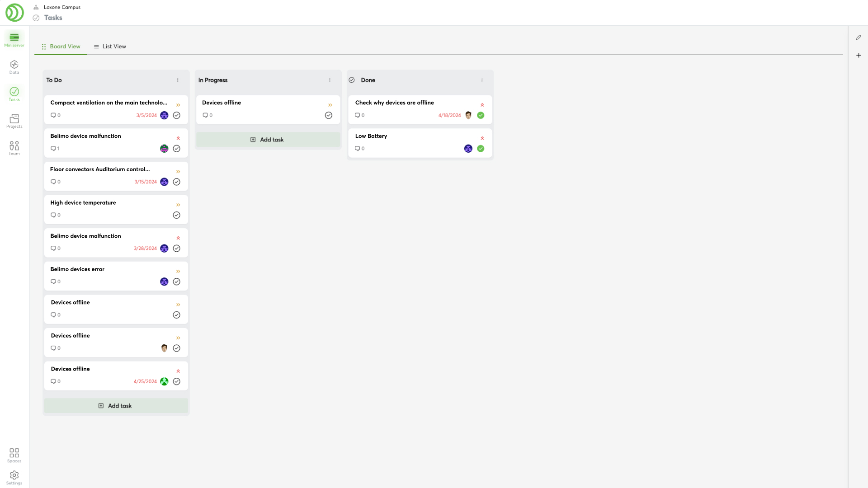Go to the Data sidebar icon

(14, 66)
